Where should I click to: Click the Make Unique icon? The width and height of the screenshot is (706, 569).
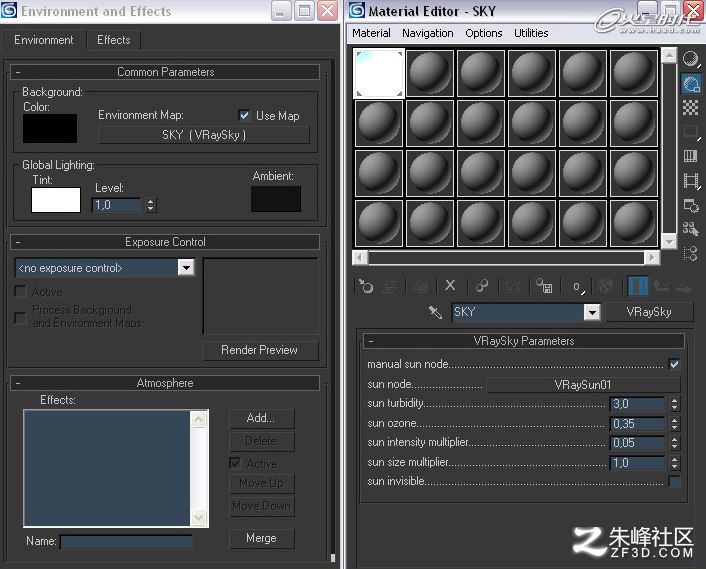tap(512, 286)
